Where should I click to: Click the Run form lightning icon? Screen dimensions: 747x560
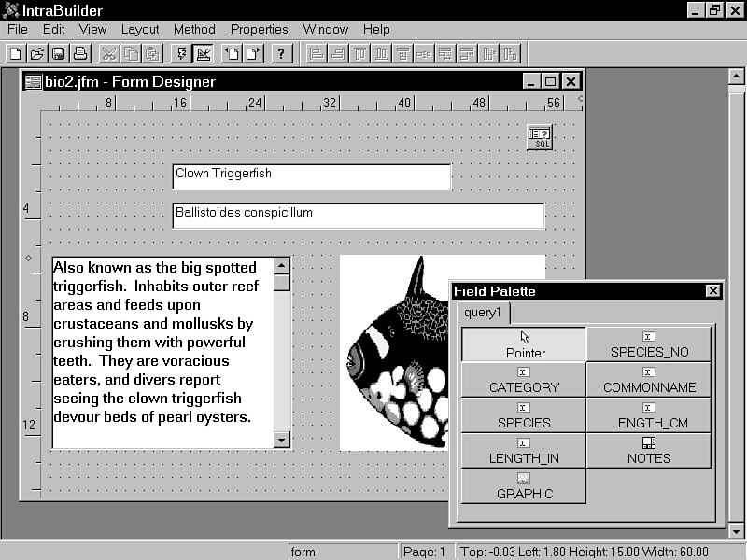(x=182, y=53)
